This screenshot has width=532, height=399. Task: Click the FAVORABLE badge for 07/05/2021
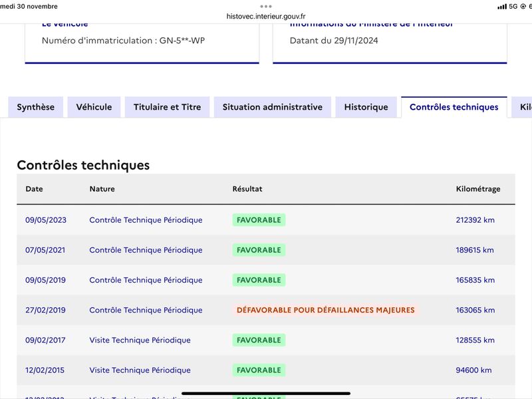pos(259,250)
